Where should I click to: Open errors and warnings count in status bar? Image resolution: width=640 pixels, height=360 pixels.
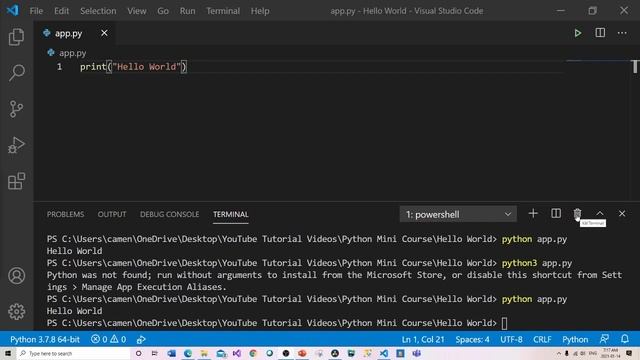pos(108,340)
